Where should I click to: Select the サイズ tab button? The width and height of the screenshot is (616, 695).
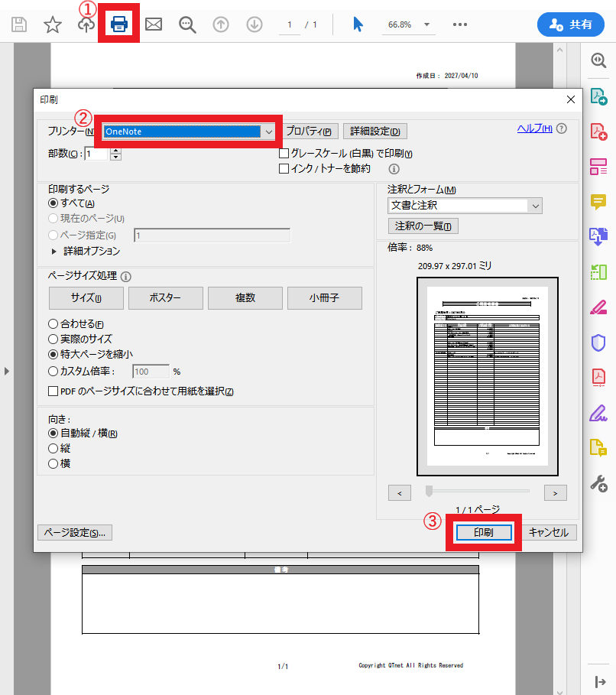(x=86, y=298)
